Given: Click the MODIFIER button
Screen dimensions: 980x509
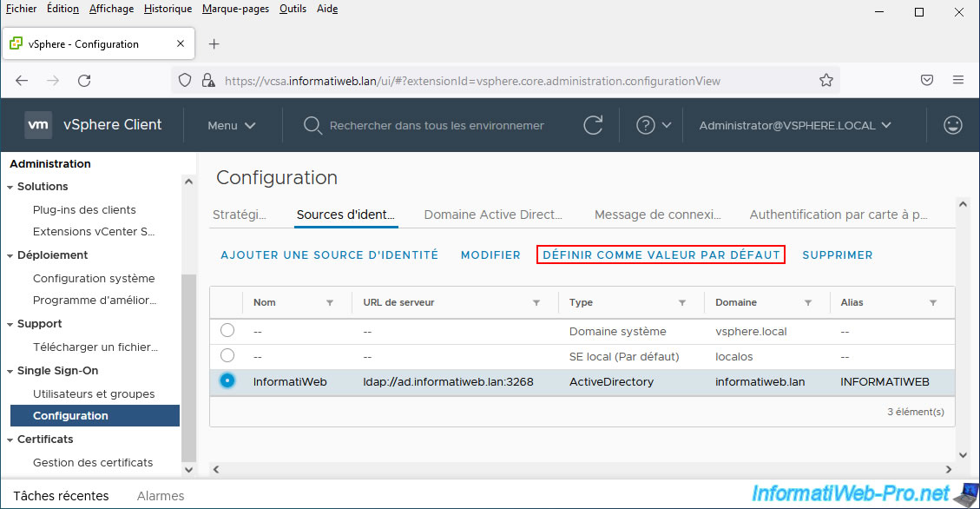Looking at the screenshot, I should click(x=490, y=255).
